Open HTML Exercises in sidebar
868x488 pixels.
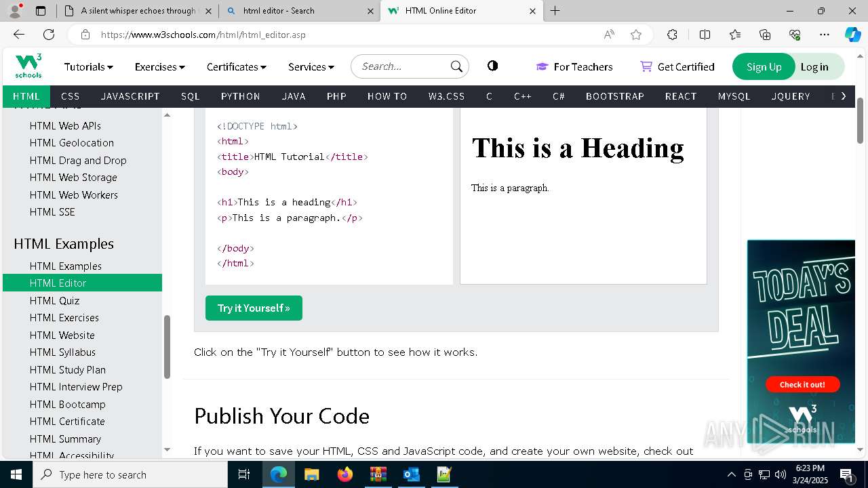click(x=64, y=317)
